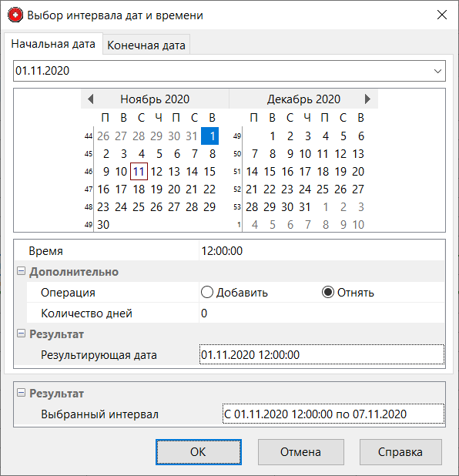Click week number 53 in December
The height and width of the screenshot is (476, 459).
coord(237,207)
